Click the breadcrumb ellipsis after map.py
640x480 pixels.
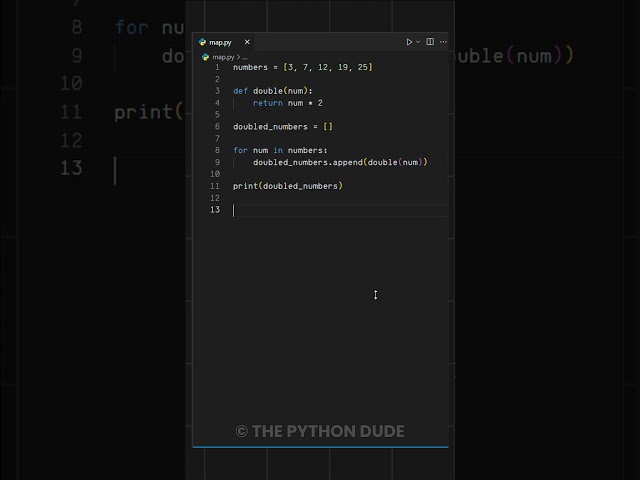pyautogui.click(x=245, y=58)
